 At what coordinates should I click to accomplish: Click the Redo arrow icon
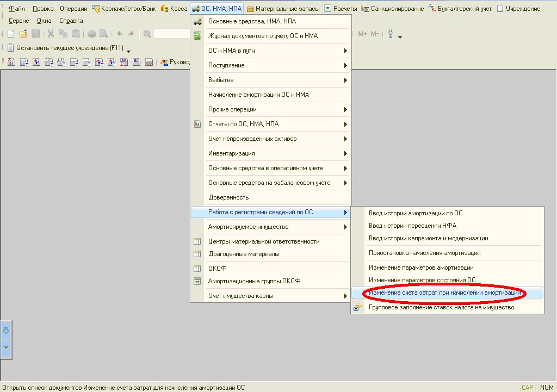pos(131,34)
